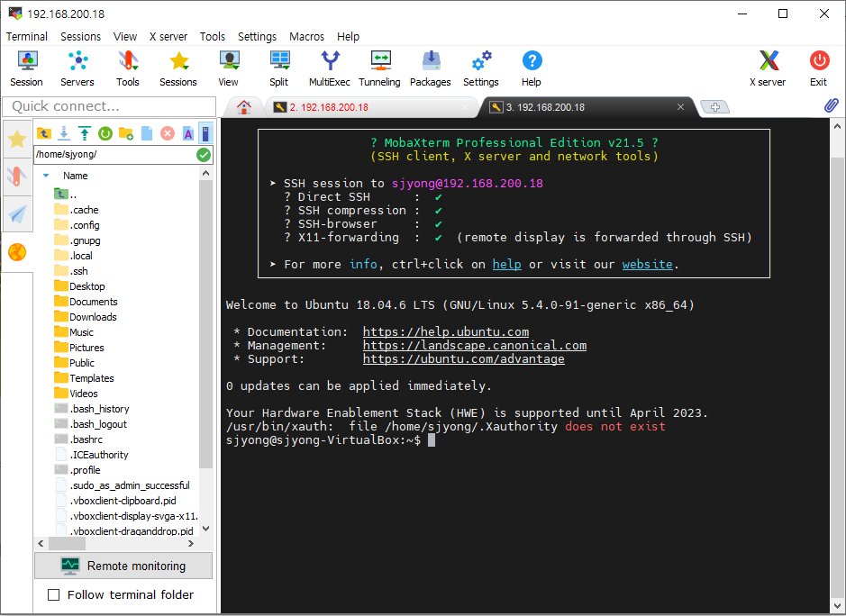Click the Quick connect input field
Viewport: 846px width, 616px height.
110,106
